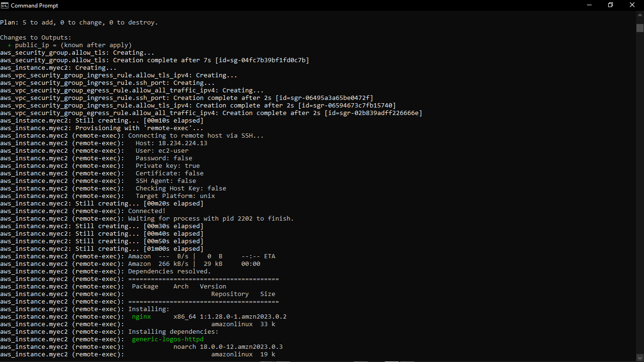Restore the Command Prompt window size
This screenshot has height=362, width=644.
610,5
